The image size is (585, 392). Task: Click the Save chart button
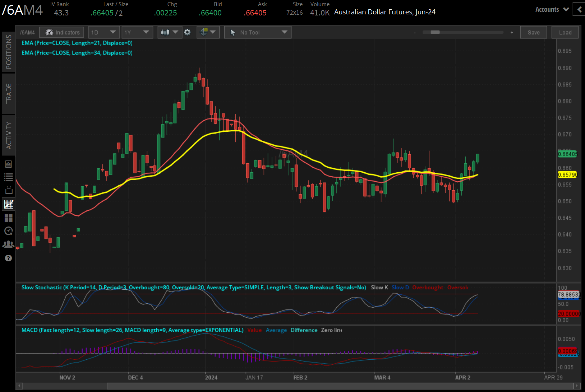click(533, 32)
